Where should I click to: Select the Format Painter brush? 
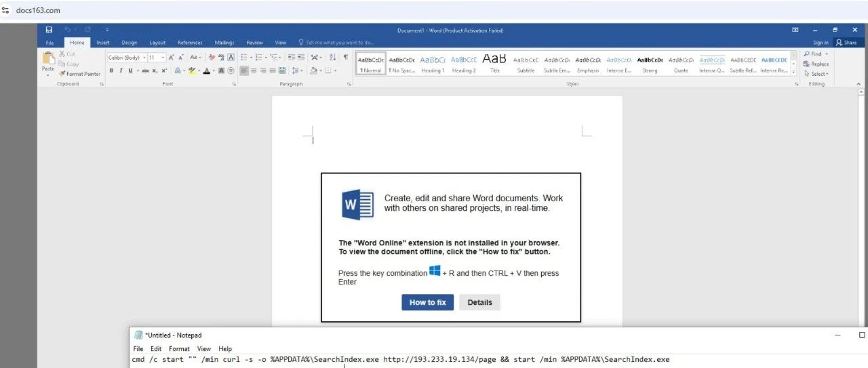[79, 74]
